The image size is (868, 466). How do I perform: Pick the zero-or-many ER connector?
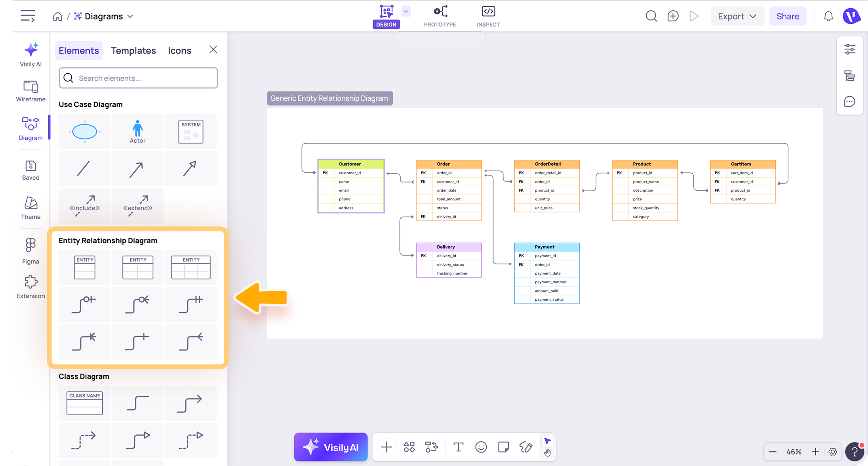[x=137, y=304]
